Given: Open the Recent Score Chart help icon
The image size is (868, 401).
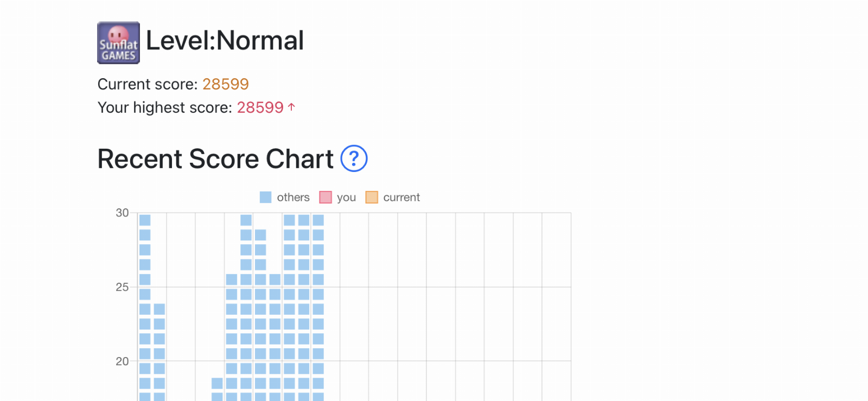Looking at the screenshot, I should click(354, 158).
